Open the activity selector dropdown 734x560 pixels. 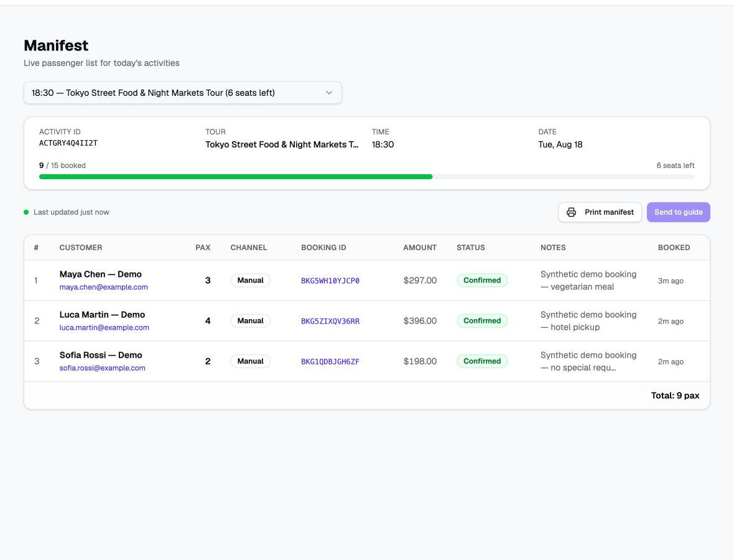(x=182, y=93)
